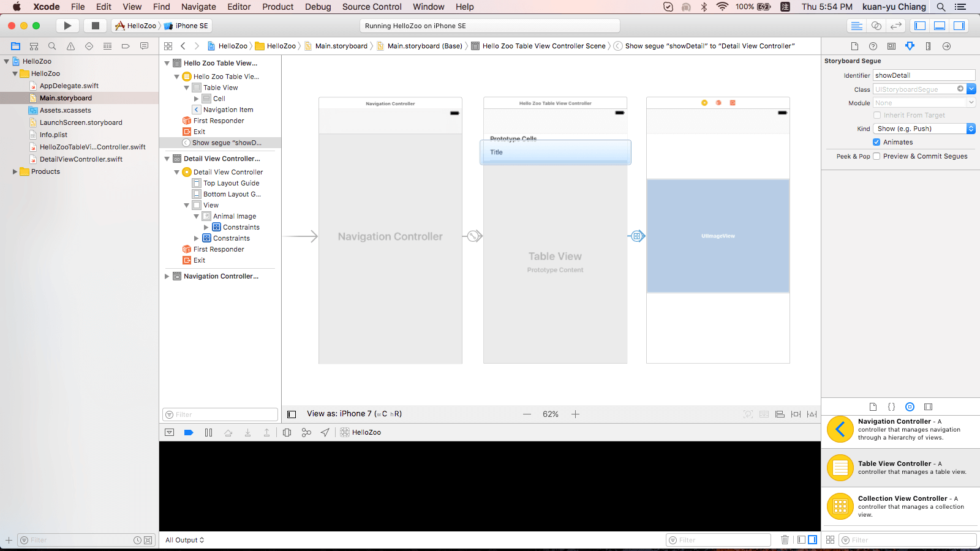This screenshot has width=980, height=551.
Task: Click the Identifier field showDetail
Action: pyautogui.click(x=924, y=75)
